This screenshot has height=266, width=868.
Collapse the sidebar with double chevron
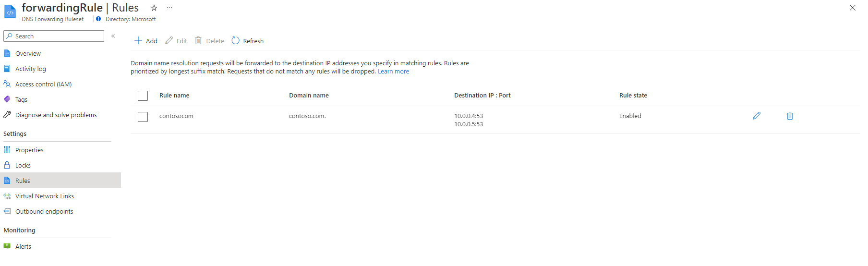click(113, 36)
